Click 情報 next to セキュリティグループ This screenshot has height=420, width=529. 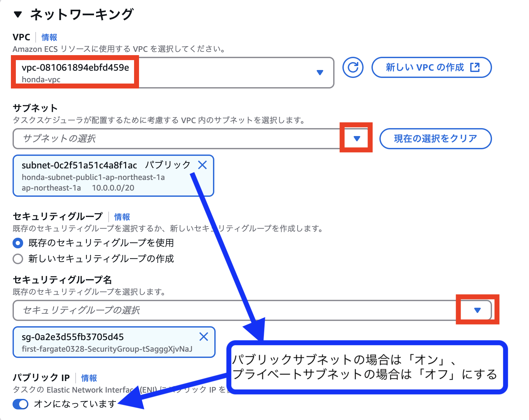(x=121, y=217)
